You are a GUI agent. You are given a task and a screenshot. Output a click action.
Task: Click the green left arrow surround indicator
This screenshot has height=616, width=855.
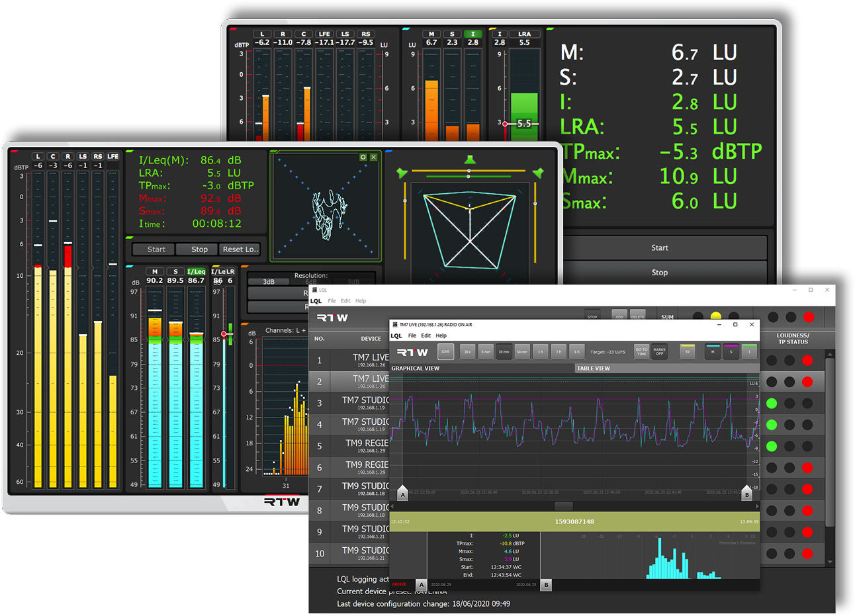402,173
